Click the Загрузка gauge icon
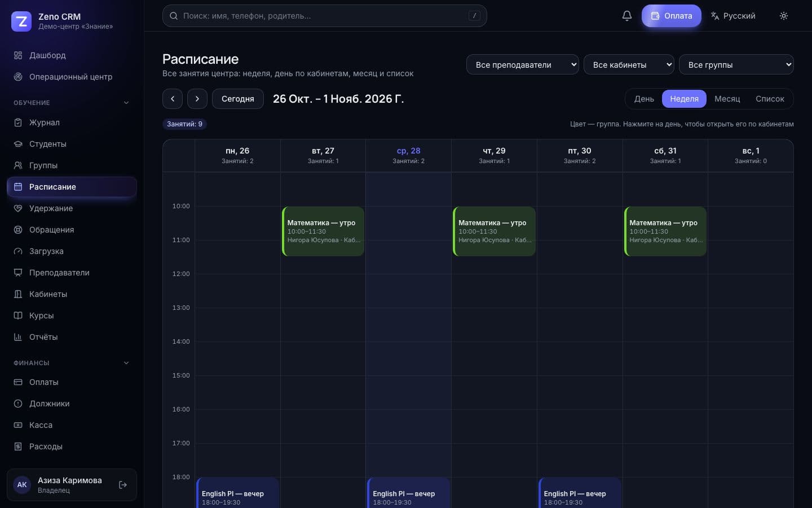Screen dimensions: 812x508 pyautogui.click(x=18, y=251)
